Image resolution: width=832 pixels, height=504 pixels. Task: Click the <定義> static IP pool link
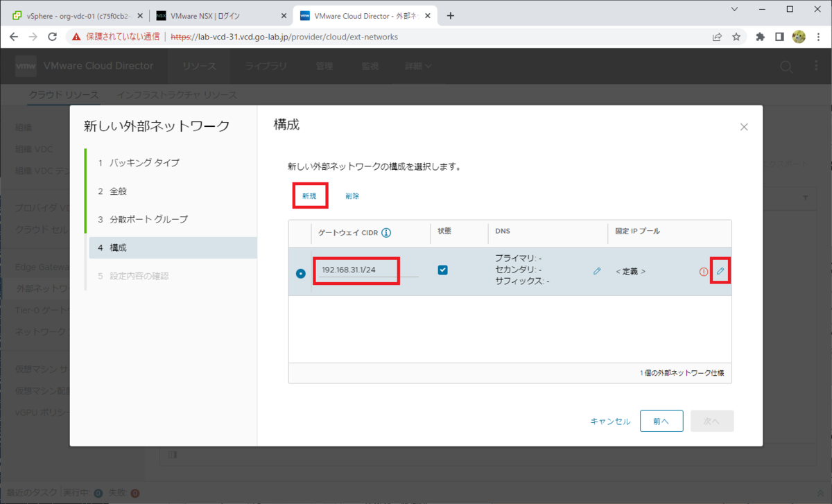click(631, 271)
